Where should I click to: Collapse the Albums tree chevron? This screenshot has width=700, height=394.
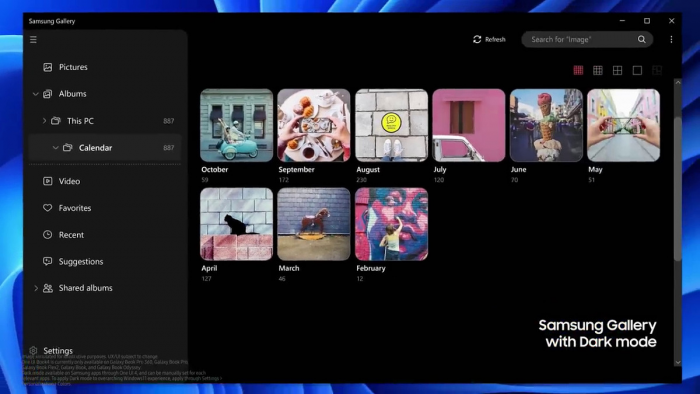(x=35, y=94)
